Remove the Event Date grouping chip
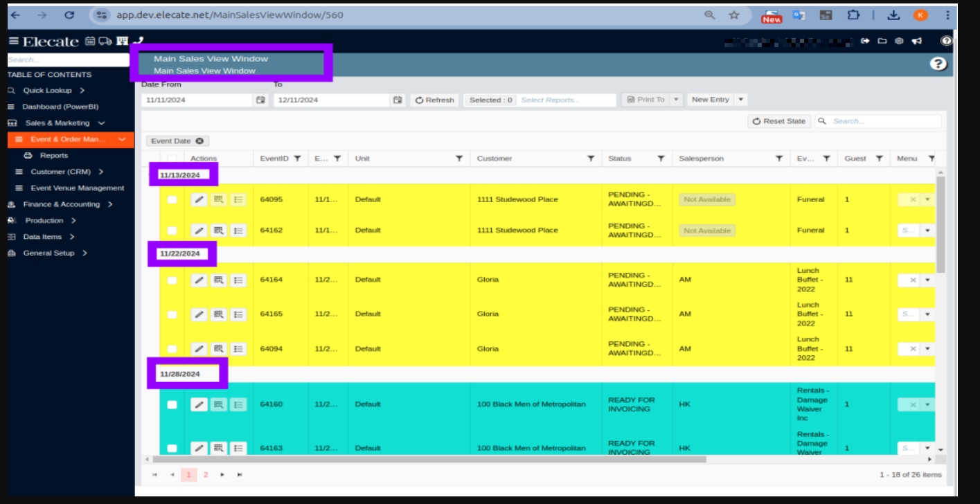980x504 pixels. click(x=199, y=141)
